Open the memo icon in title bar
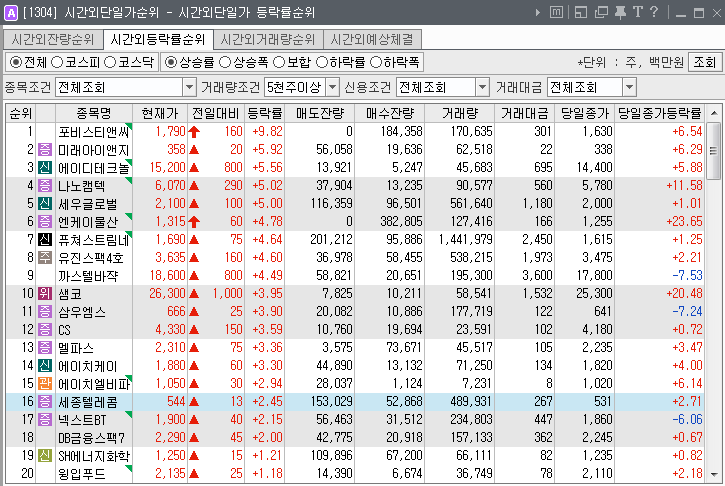Image resolution: width=725 pixels, height=486 pixels. pos(556,12)
